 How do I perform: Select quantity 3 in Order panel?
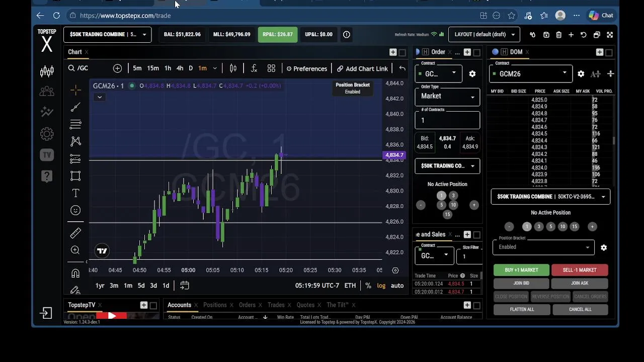[x=453, y=196]
